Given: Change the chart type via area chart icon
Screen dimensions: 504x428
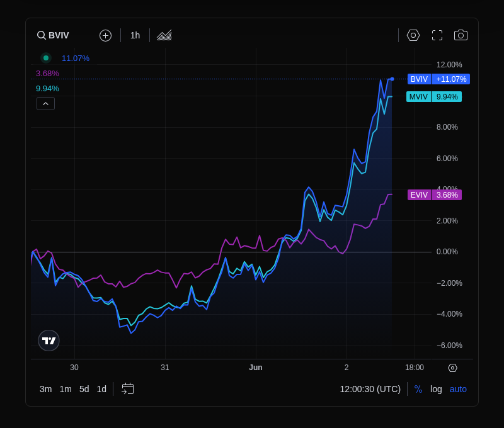Looking at the screenshot, I should (164, 35).
